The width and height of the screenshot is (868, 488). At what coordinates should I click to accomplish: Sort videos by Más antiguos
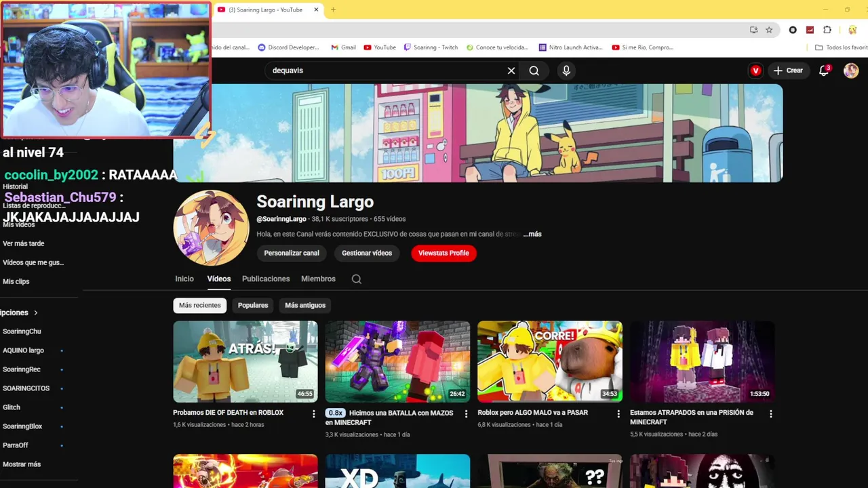pyautogui.click(x=305, y=305)
